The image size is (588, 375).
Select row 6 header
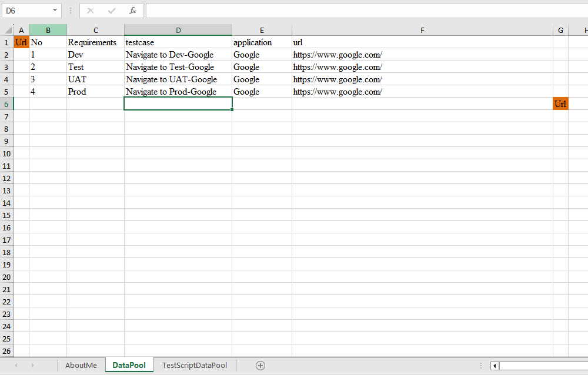point(6,104)
